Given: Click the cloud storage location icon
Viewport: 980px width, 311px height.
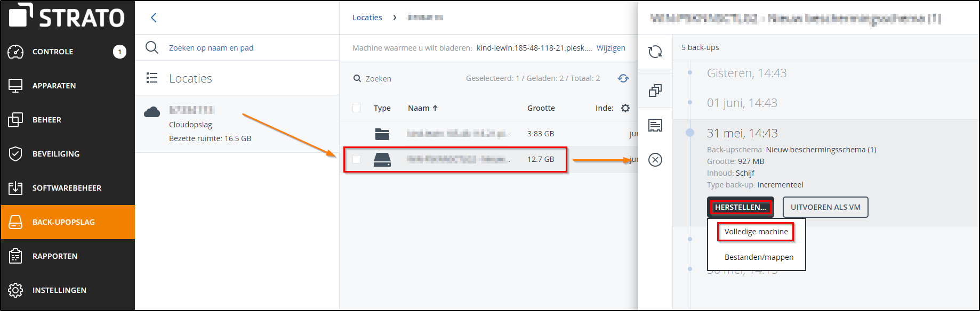Looking at the screenshot, I should pyautogui.click(x=152, y=112).
